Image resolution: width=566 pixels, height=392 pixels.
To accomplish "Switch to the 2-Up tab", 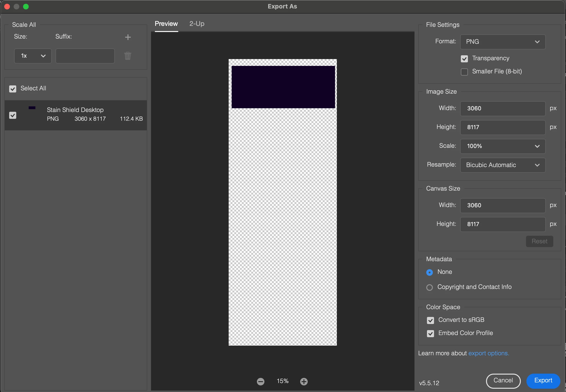I will 197,24.
